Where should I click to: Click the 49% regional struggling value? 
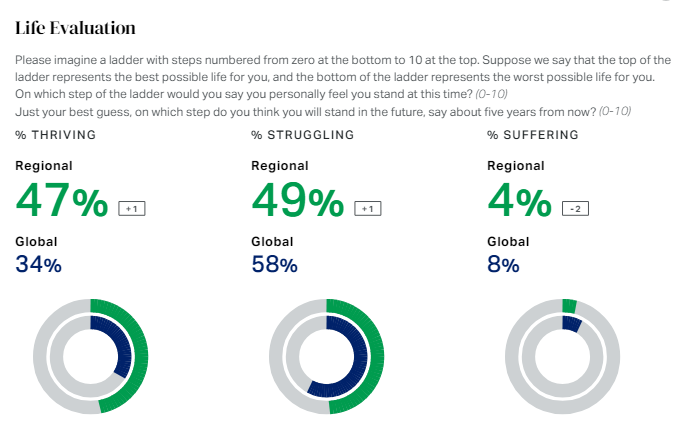298,201
